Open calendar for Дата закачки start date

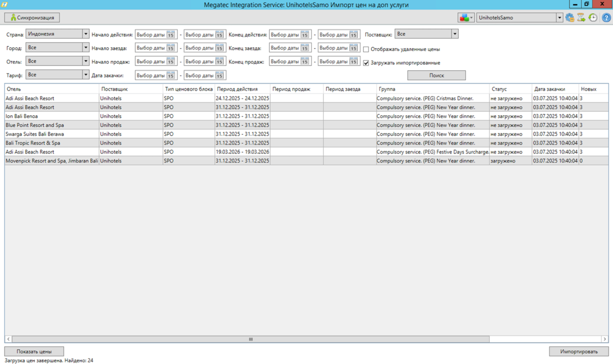pos(171,76)
